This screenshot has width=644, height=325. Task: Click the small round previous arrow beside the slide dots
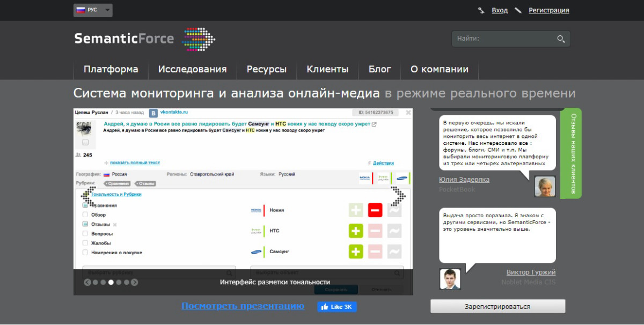click(87, 282)
